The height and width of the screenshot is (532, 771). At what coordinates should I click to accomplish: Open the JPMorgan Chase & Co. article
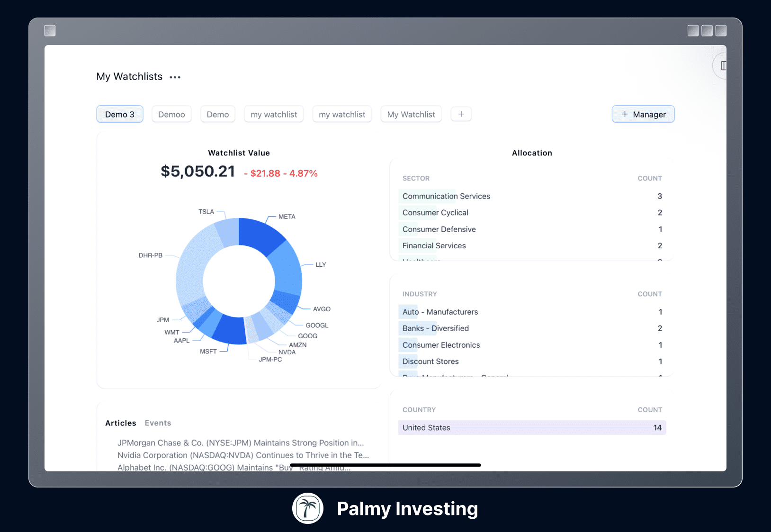point(241,443)
